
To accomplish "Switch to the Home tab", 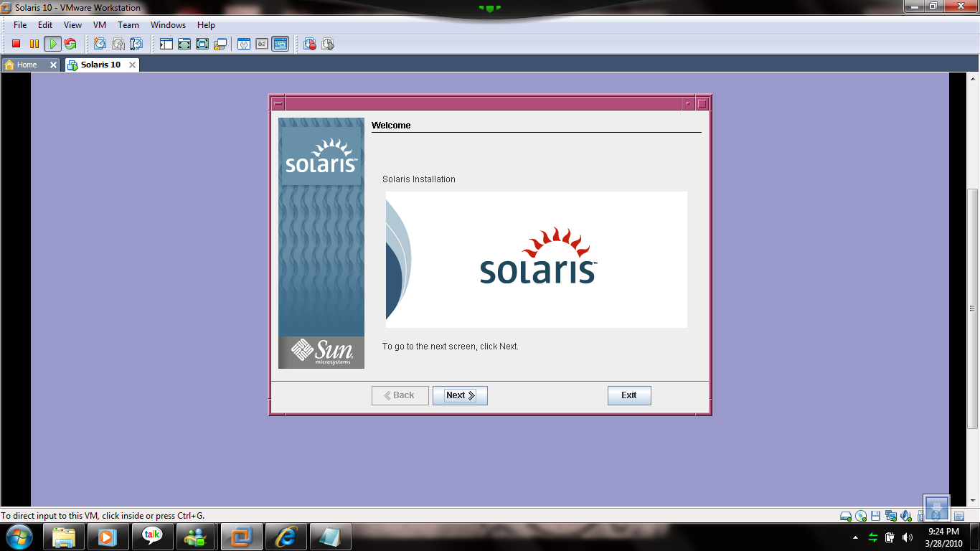I will [27, 65].
